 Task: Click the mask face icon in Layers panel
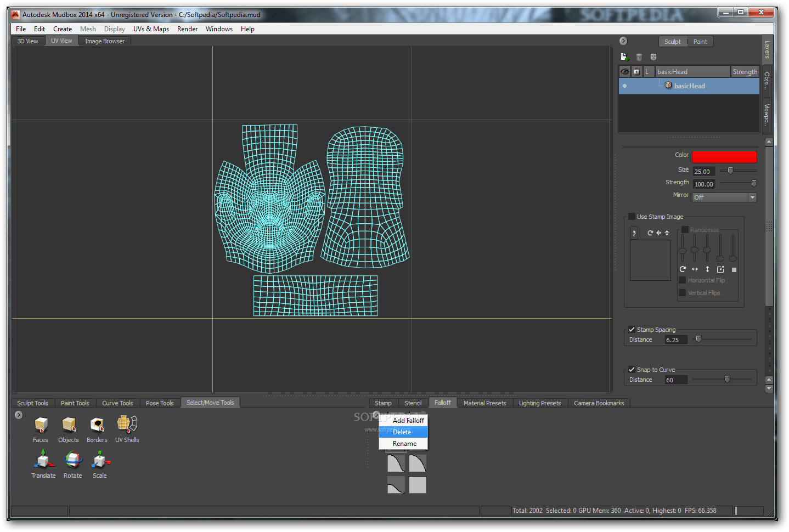(x=653, y=57)
